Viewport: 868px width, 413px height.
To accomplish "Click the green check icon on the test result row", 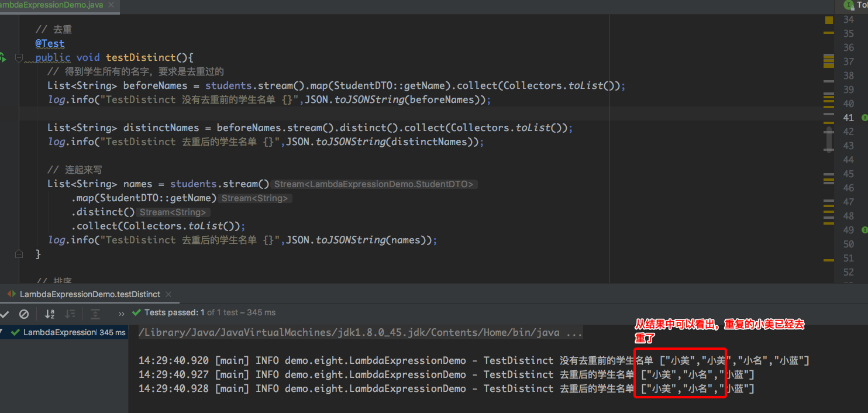I will 16,332.
